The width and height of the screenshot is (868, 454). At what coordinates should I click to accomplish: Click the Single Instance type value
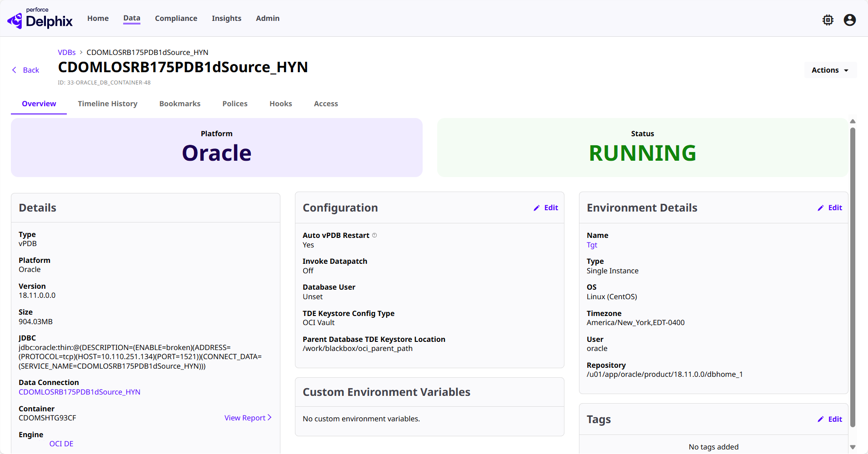(x=612, y=271)
